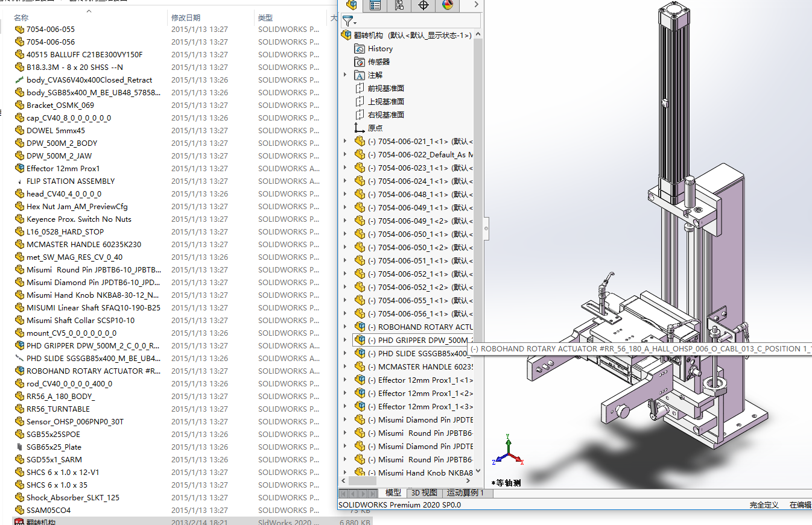
Task: Click the ROBOHAND ROTARY ACTUATOR file icon in Explorer
Action: [x=19, y=371]
